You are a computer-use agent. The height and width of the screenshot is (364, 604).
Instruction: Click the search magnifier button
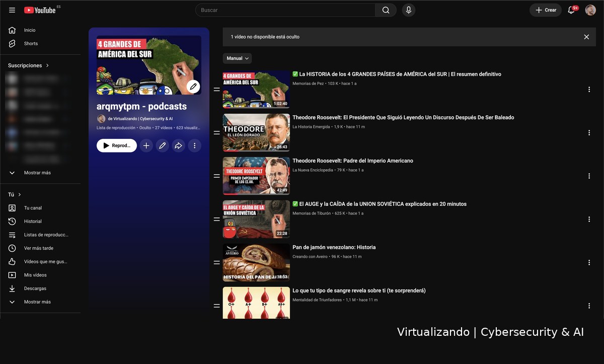(x=386, y=10)
